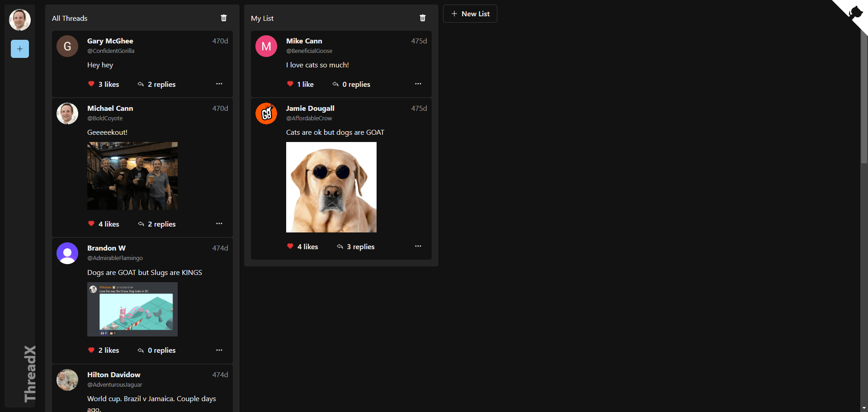
Task: Click the reply icon on Gary McGhee's post
Action: point(141,84)
